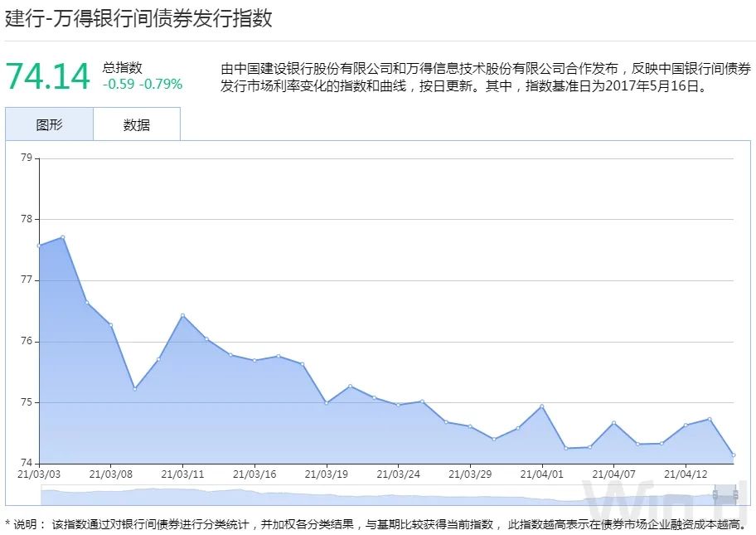
Task: Click the data point above 21/03/03
Action: (x=39, y=246)
